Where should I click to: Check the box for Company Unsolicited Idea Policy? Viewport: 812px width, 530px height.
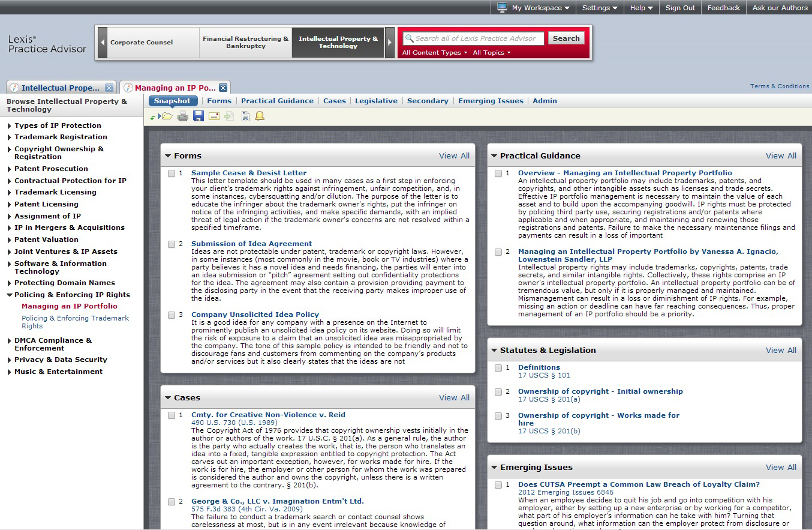pos(172,315)
